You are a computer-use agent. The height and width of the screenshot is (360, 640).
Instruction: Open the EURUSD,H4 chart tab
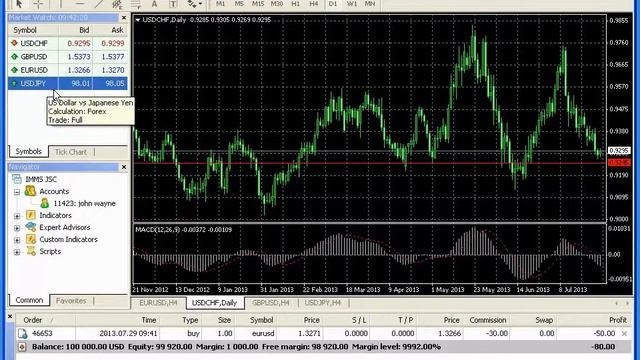(158, 303)
